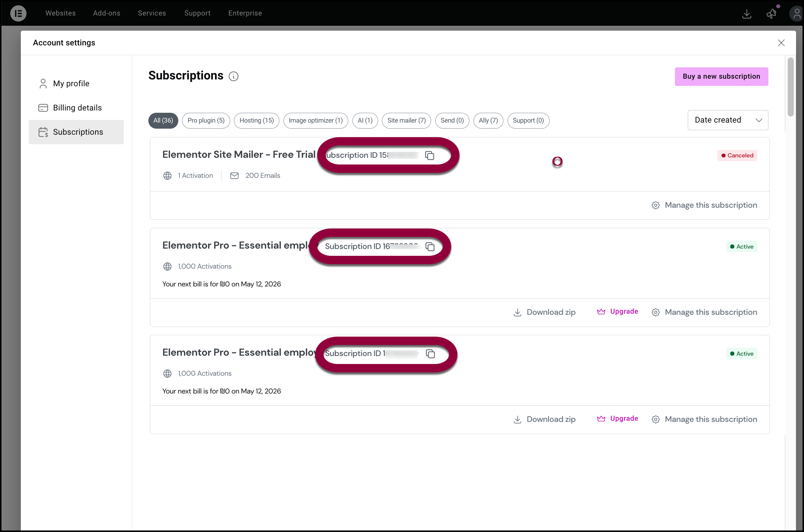The image size is (804, 532).
Task: Click the Subscriptions info icon
Action: point(234,76)
